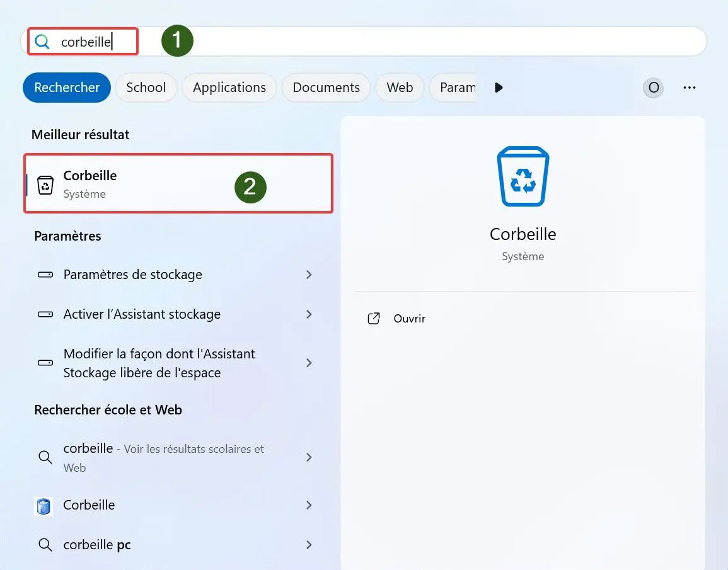The height and width of the screenshot is (570, 728).
Task: Expand Activer l'Assistant stockage chevron
Action: tap(309, 314)
